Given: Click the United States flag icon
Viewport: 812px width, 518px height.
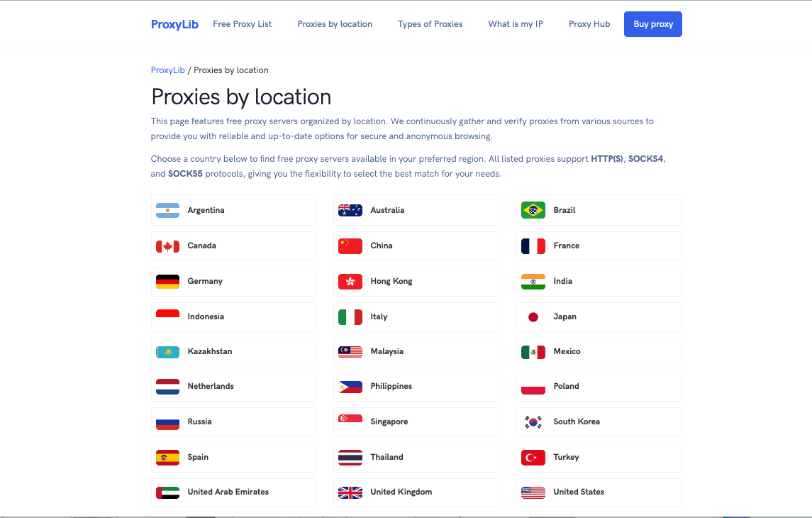Looking at the screenshot, I should (533, 492).
